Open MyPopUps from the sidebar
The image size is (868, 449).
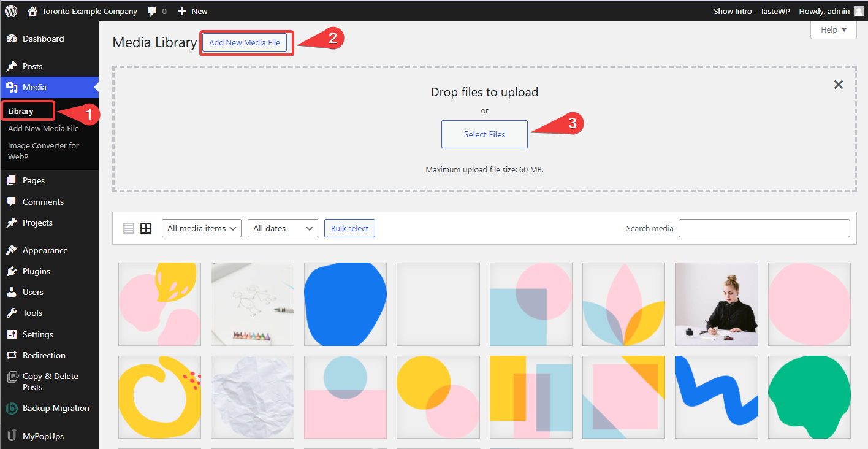(x=43, y=436)
